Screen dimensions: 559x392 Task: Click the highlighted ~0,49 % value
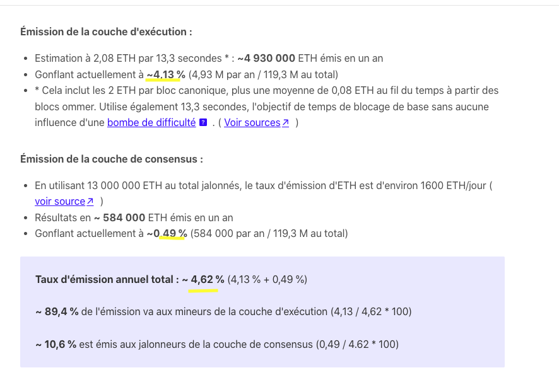point(167,234)
